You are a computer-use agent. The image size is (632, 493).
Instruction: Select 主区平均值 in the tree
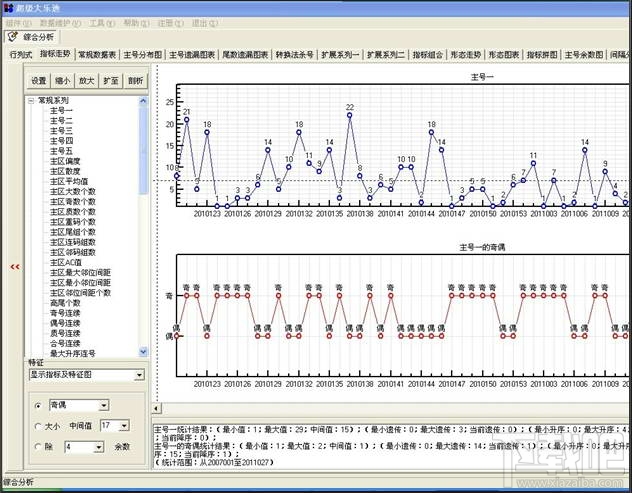coord(69,181)
